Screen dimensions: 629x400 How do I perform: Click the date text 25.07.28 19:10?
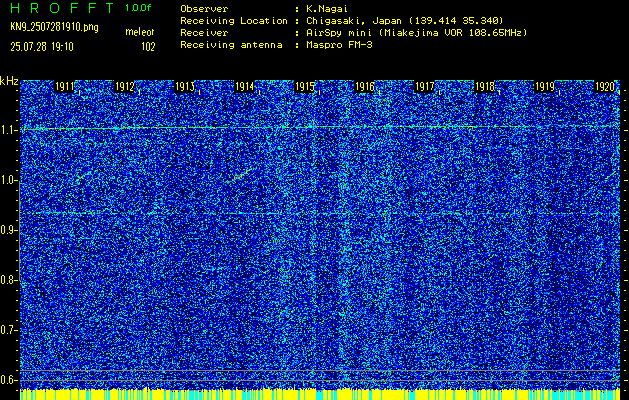42,47
